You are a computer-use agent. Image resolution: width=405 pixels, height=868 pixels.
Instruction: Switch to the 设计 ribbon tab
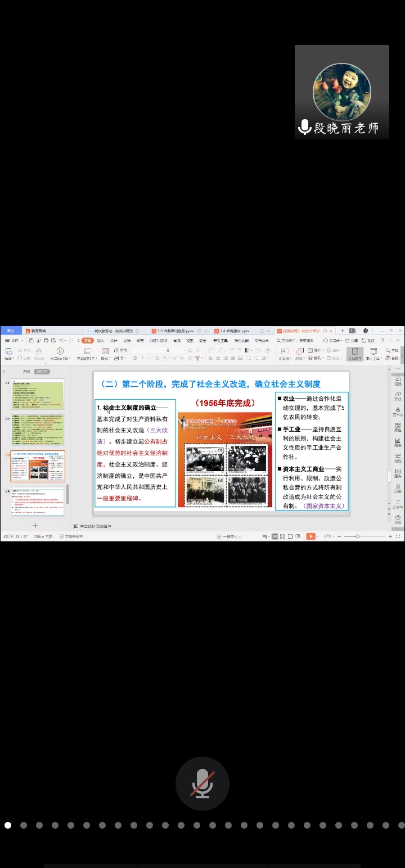[114, 341]
